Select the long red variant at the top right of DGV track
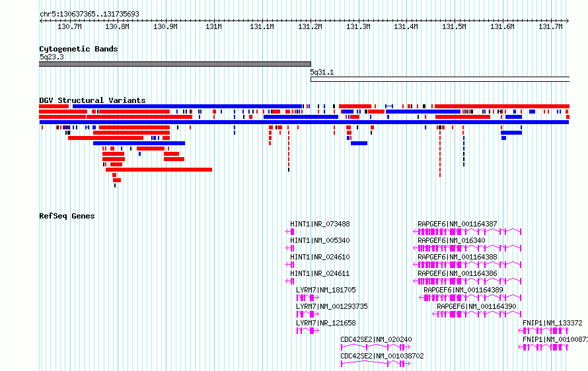This screenshot has width=588, height=371. click(x=502, y=106)
